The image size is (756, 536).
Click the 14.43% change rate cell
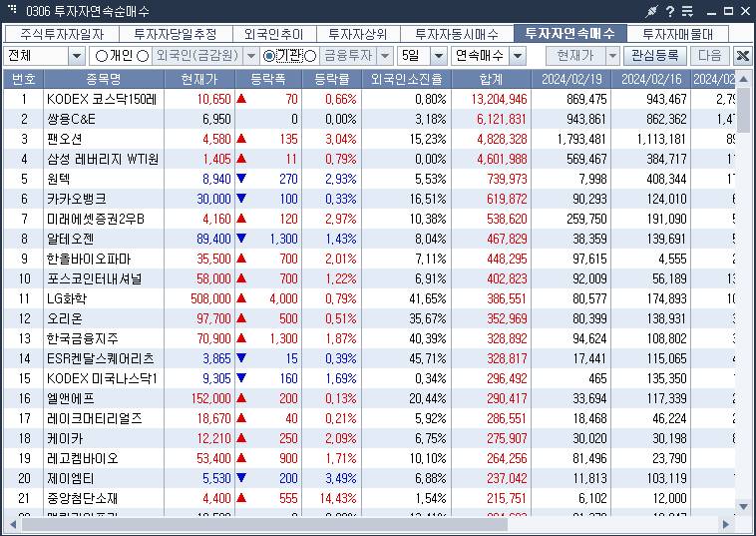pyautogui.click(x=338, y=498)
